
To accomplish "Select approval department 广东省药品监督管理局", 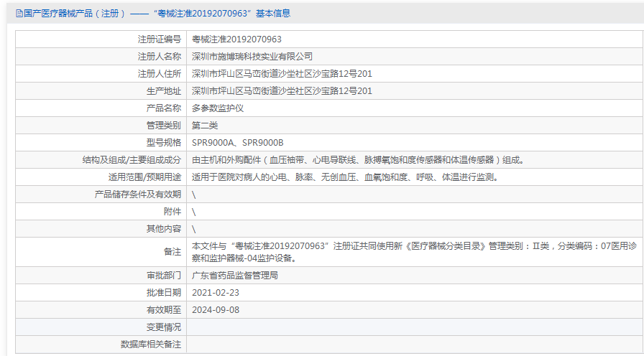I will point(235,274).
